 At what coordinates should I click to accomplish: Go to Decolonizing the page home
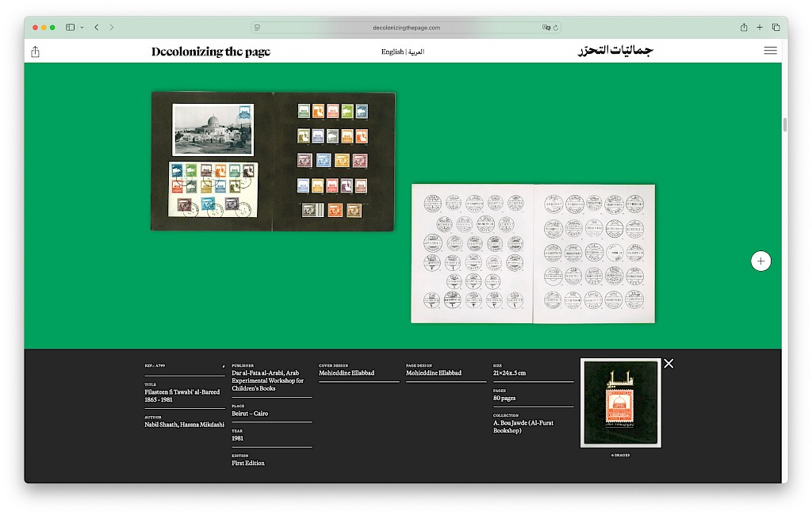pyautogui.click(x=211, y=51)
